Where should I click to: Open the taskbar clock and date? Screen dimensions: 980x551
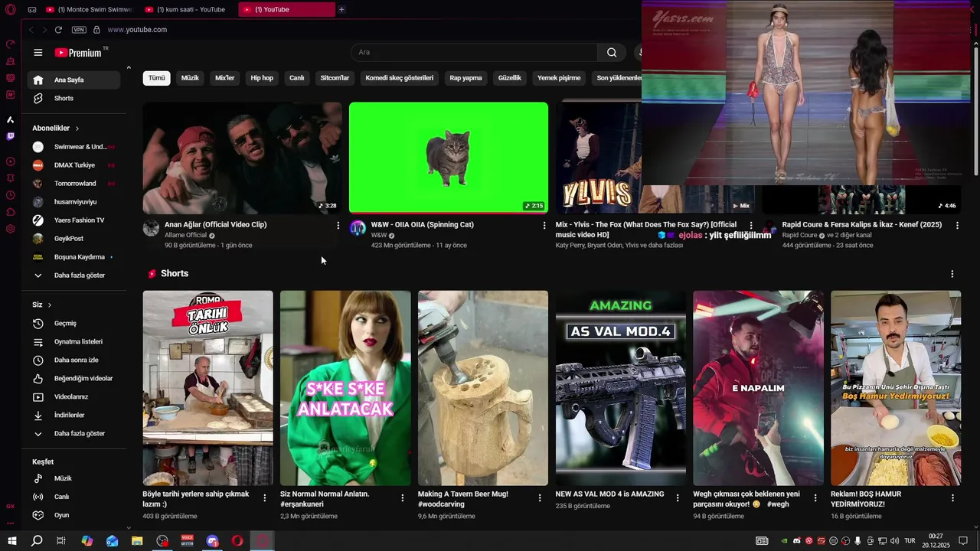pos(936,541)
